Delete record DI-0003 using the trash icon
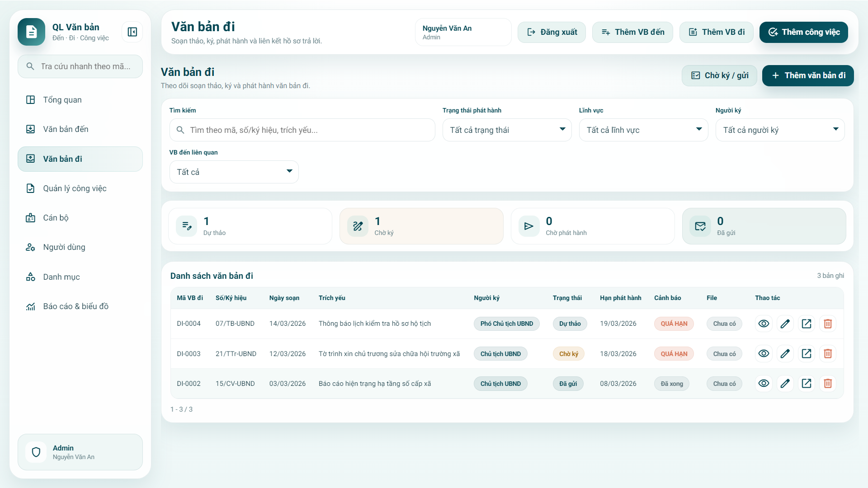868x488 pixels. coord(828,354)
